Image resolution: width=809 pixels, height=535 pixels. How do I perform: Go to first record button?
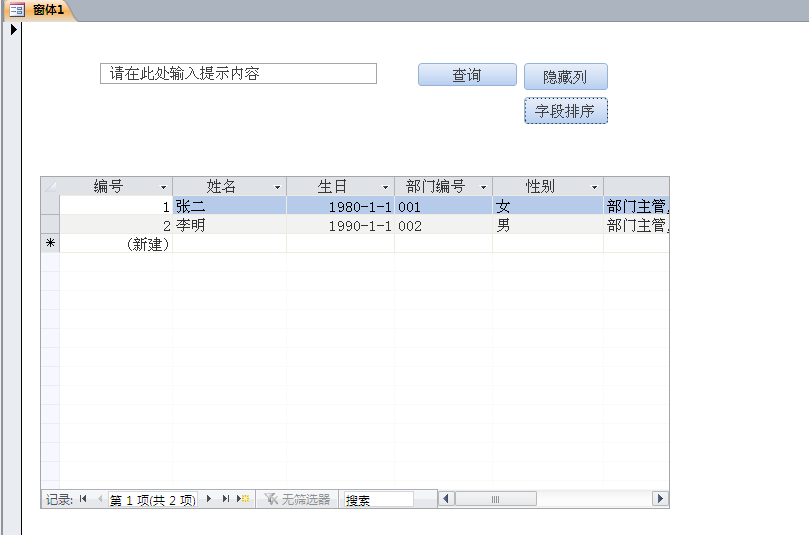pyautogui.click(x=83, y=499)
